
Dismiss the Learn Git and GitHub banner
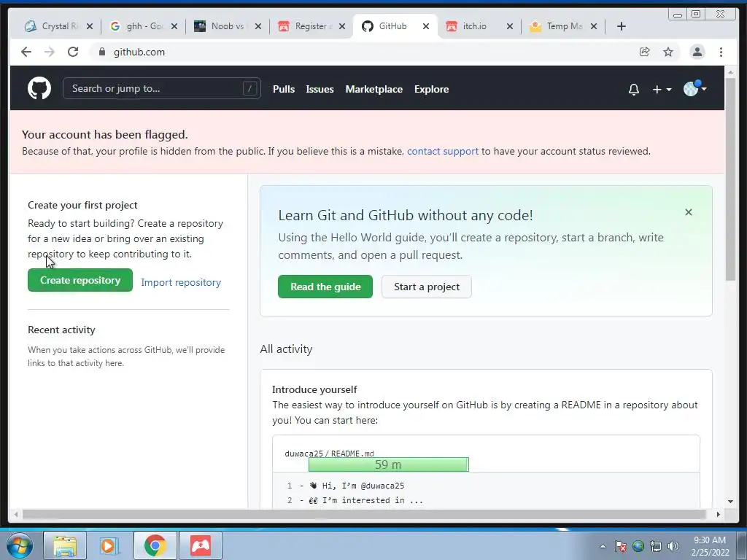click(x=689, y=212)
